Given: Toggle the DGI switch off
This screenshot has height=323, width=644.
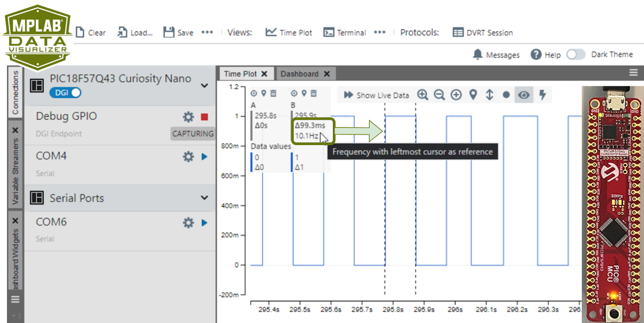Looking at the screenshot, I should pos(65,93).
